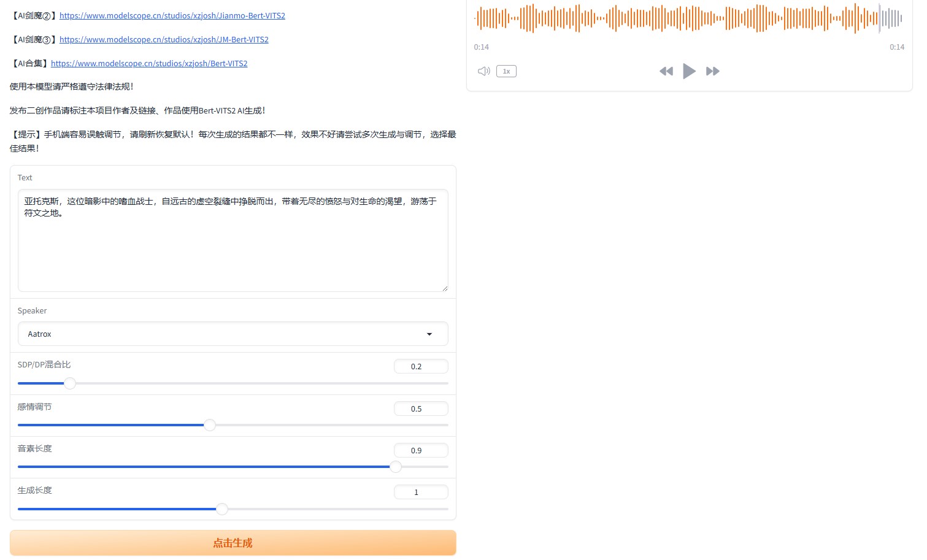Edit the 感情调节 value 0.5

click(x=421, y=408)
